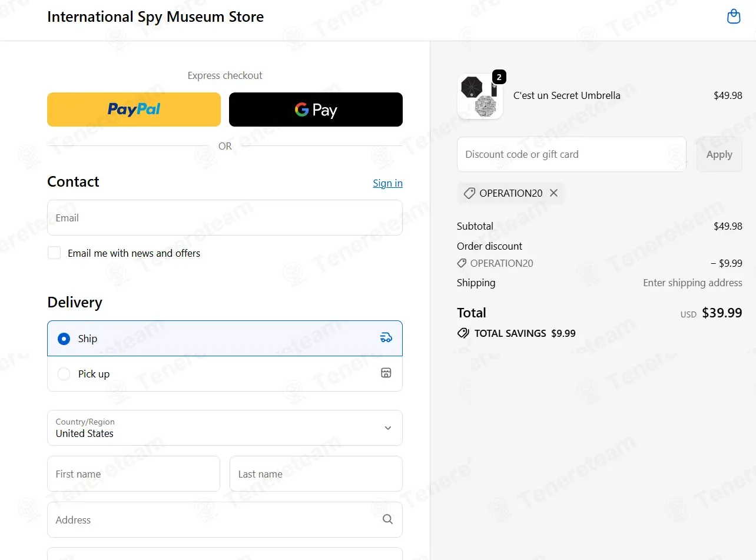The width and height of the screenshot is (756, 560).
Task: Click the store pickup icon
Action: (386, 373)
